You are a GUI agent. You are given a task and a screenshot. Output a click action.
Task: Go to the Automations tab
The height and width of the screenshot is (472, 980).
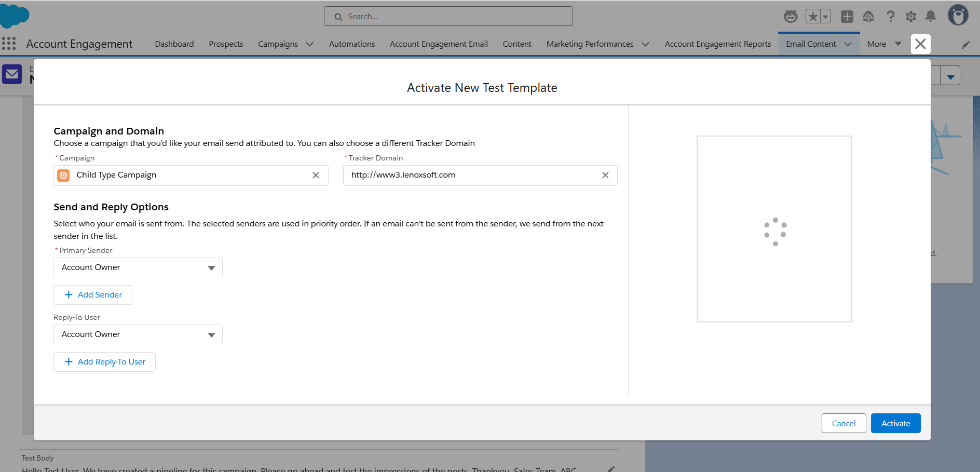[x=351, y=44]
